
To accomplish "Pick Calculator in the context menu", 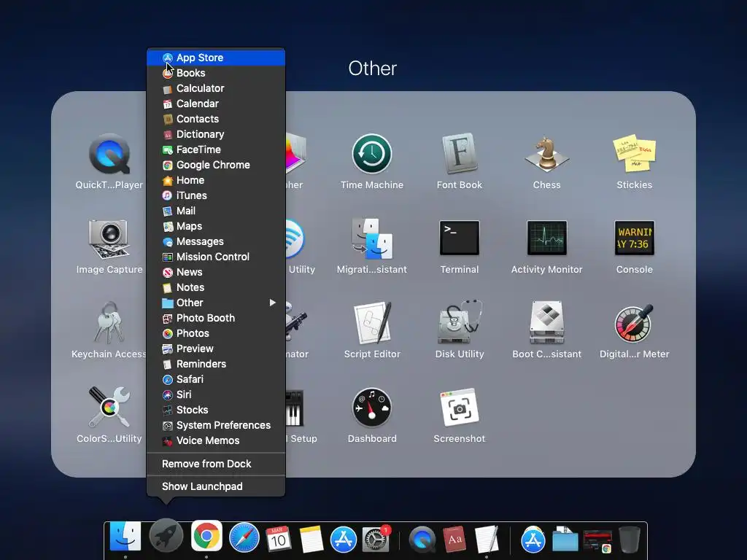I will coord(216,88).
